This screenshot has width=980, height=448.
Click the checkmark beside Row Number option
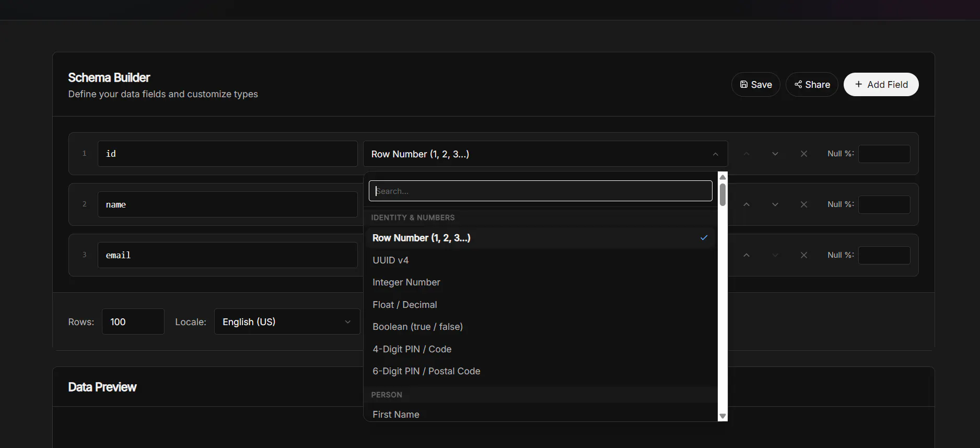coord(704,238)
